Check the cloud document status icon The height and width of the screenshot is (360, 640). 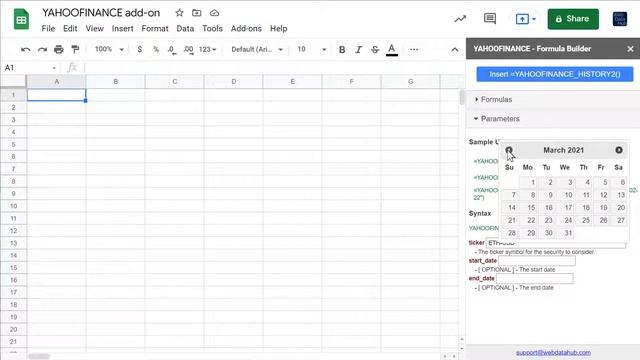(x=214, y=13)
